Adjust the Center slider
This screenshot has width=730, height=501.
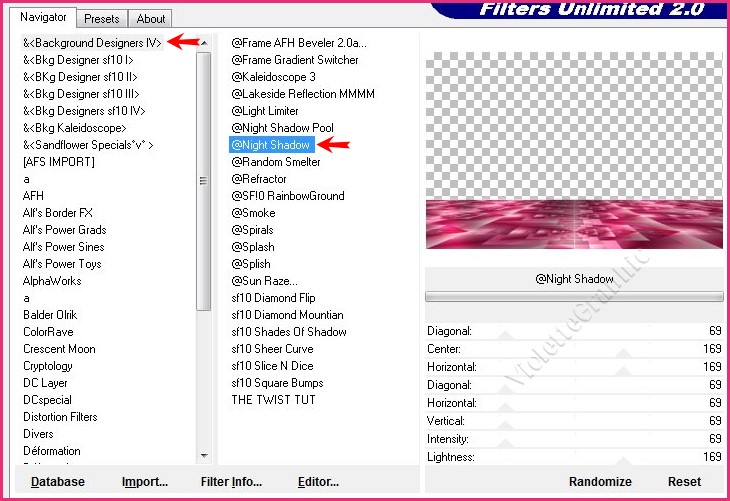coord(574,350)
